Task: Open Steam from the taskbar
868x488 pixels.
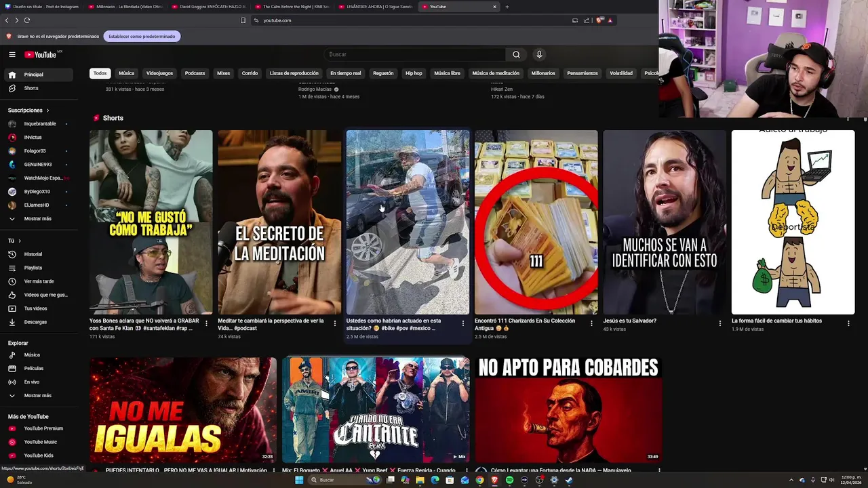Action: 569,480
